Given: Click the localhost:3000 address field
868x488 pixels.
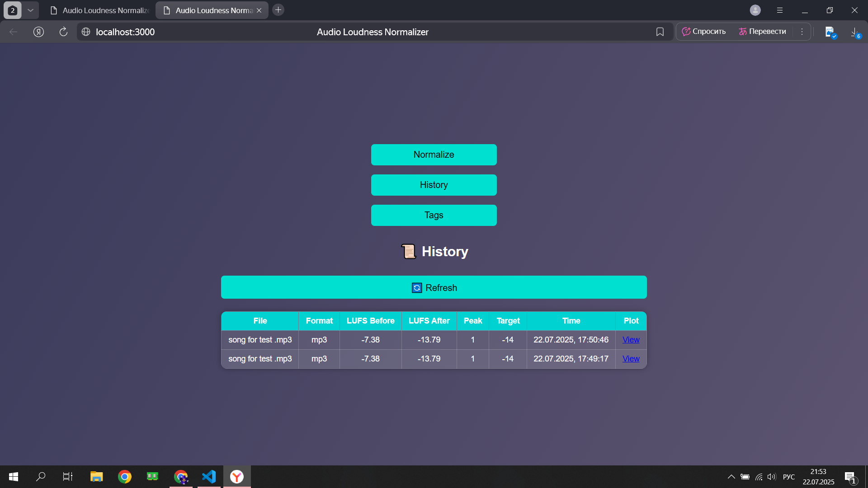Looking at the screenshot, I should coord(125,32).
